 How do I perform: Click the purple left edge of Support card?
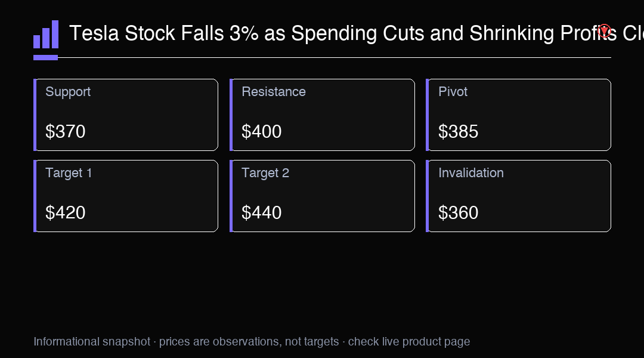coord(35,115)
